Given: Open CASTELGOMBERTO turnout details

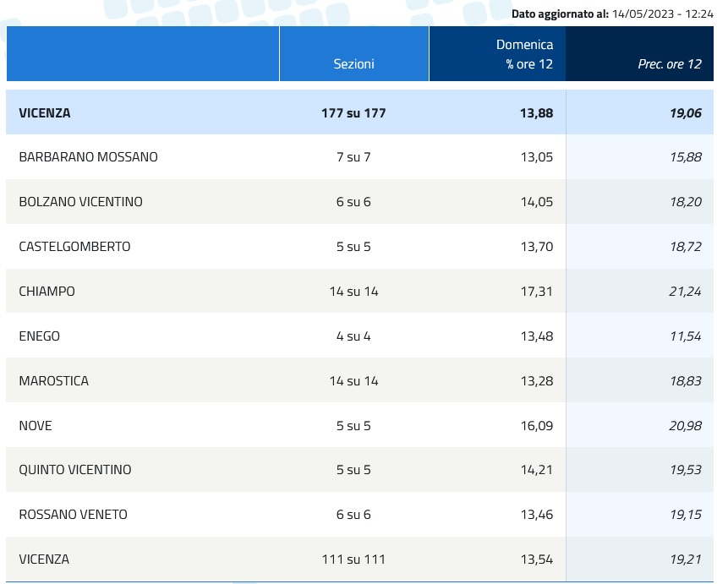Looking at the screenshot, I should 74,247.
